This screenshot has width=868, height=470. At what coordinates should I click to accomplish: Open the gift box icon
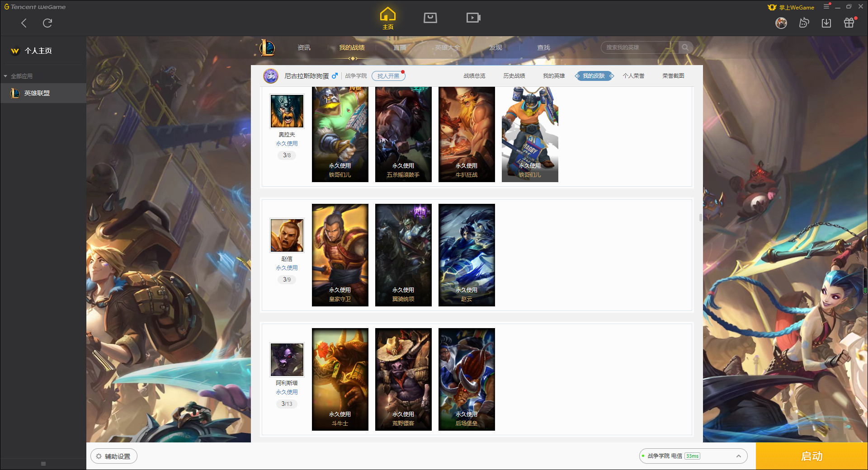click(849, 23)
